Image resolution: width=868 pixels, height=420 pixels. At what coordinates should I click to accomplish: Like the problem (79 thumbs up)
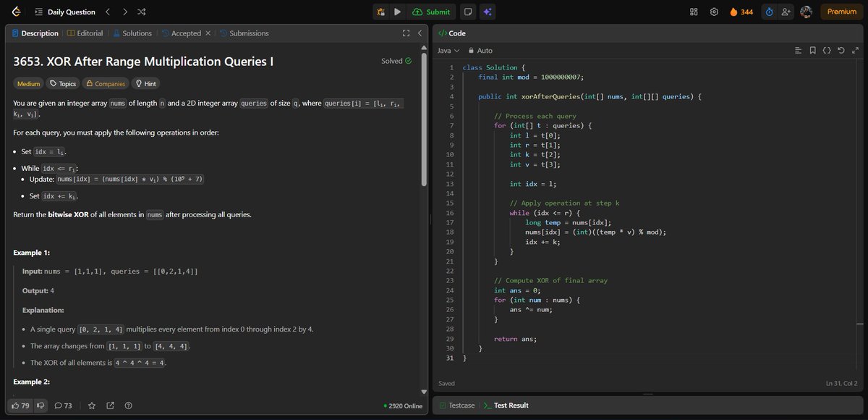click(20, 406)
